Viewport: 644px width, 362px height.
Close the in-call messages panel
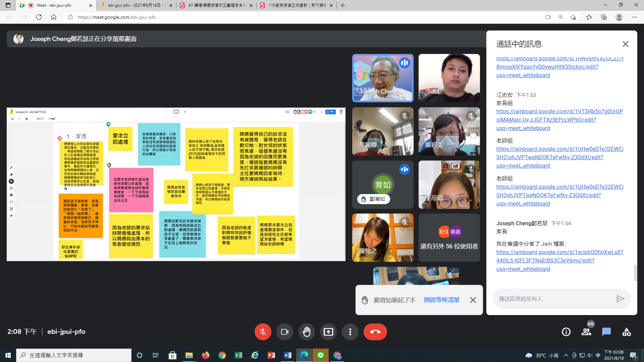pos(625,44)
